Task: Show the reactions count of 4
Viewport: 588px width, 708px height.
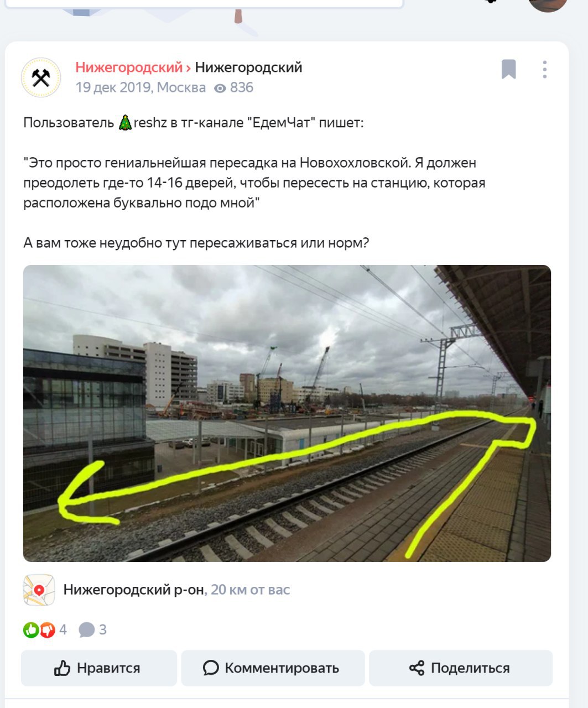Action: pos(63,629)
